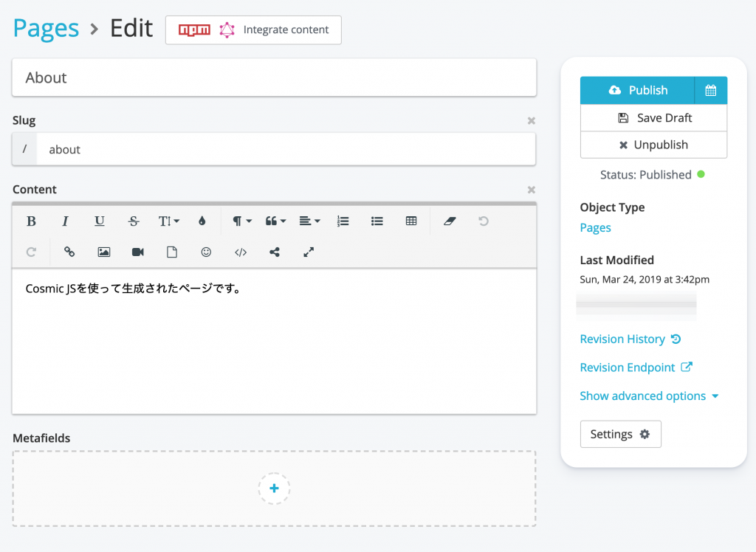Viewport: 756px width, 552px height.
Task: Click the clear formatting eraser icon
Action: pos(450,221)
